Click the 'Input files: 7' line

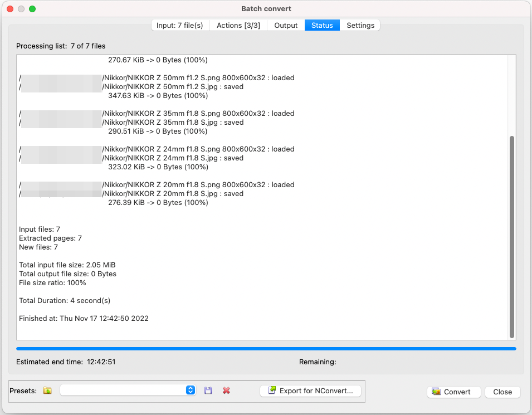click(x=40, y=230)
